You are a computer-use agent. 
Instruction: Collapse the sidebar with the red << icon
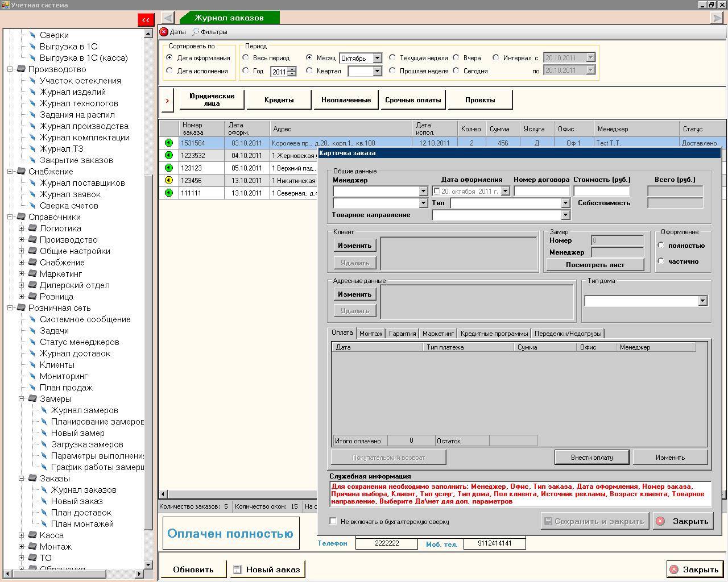tap(146, 19)
